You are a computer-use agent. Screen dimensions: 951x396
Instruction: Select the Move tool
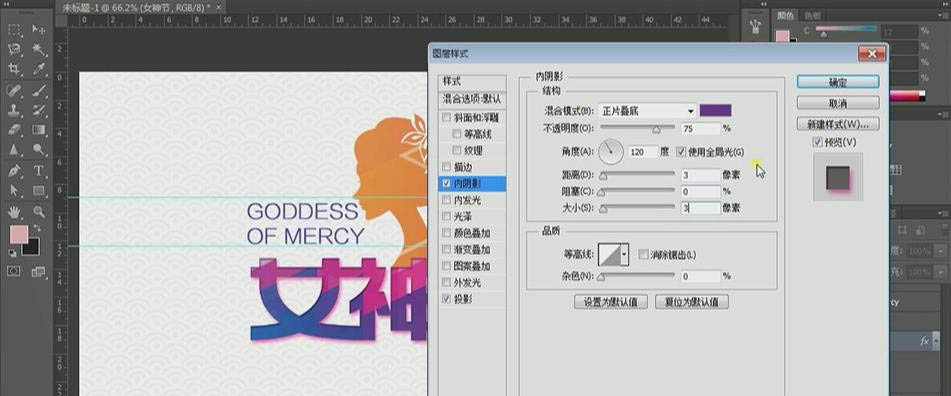[39, 30]
